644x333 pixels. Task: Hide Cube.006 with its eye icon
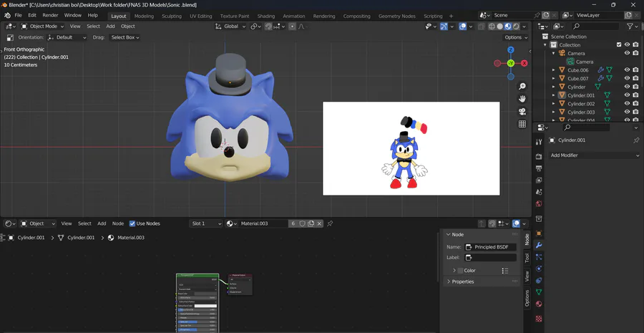627,70
